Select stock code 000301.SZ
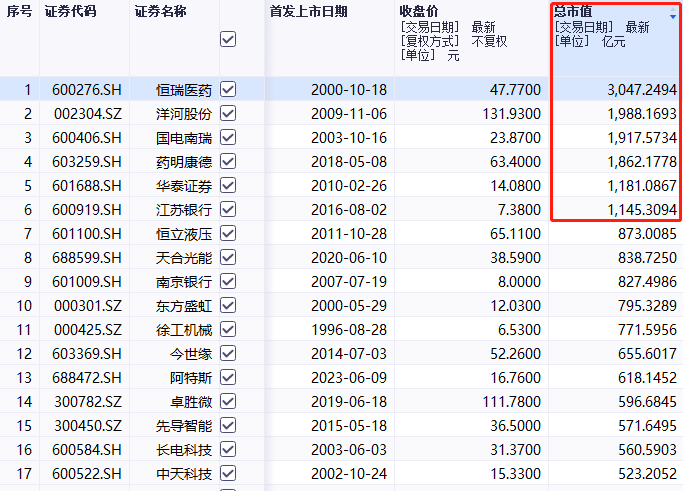 click(x=88, y=305)
